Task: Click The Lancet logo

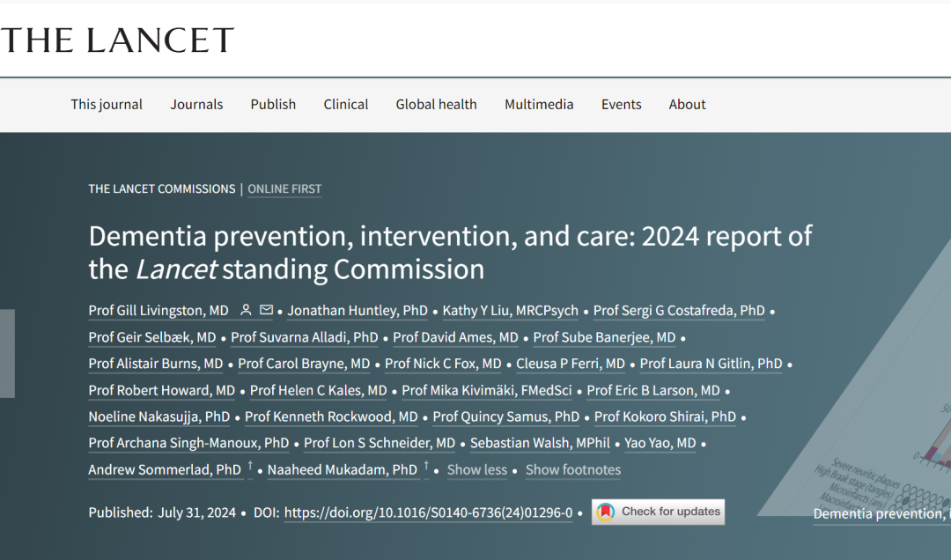Action: (117, 40)
